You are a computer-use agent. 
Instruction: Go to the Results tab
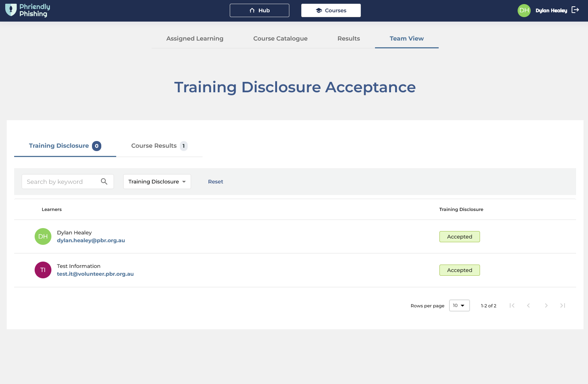tap(349, 39)
